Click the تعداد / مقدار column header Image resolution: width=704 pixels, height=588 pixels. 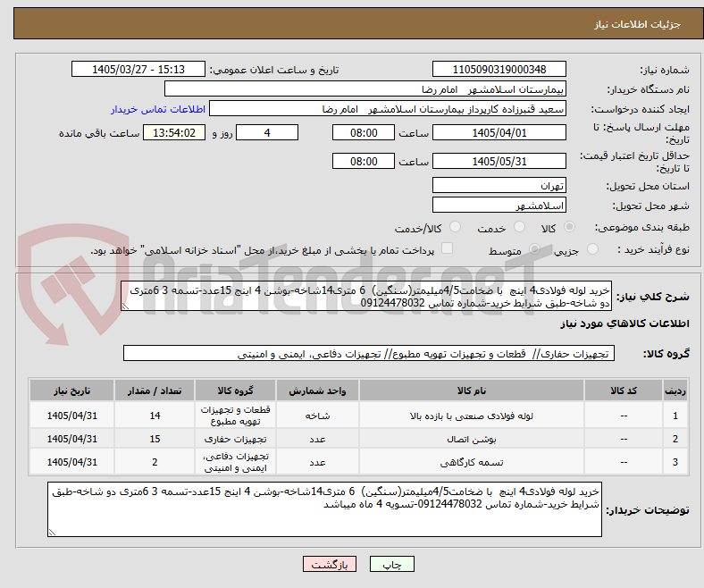[x=155, y=391]
